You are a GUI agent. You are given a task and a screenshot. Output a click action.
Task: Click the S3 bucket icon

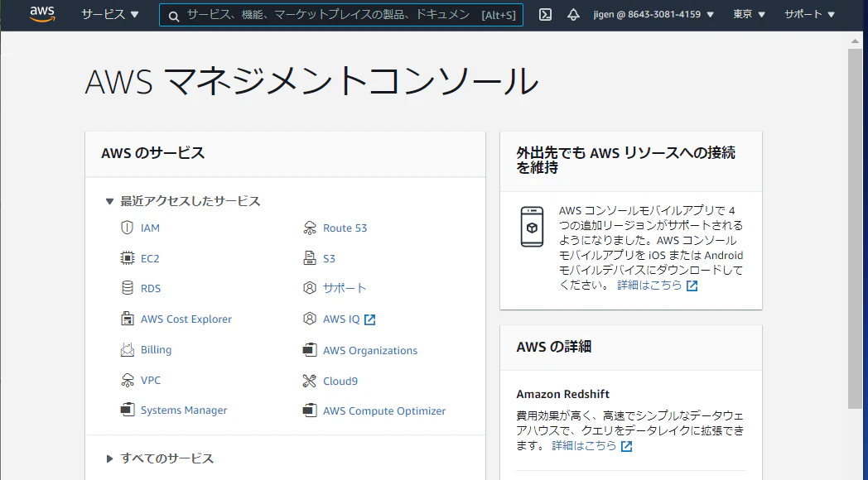pos(310,257)
